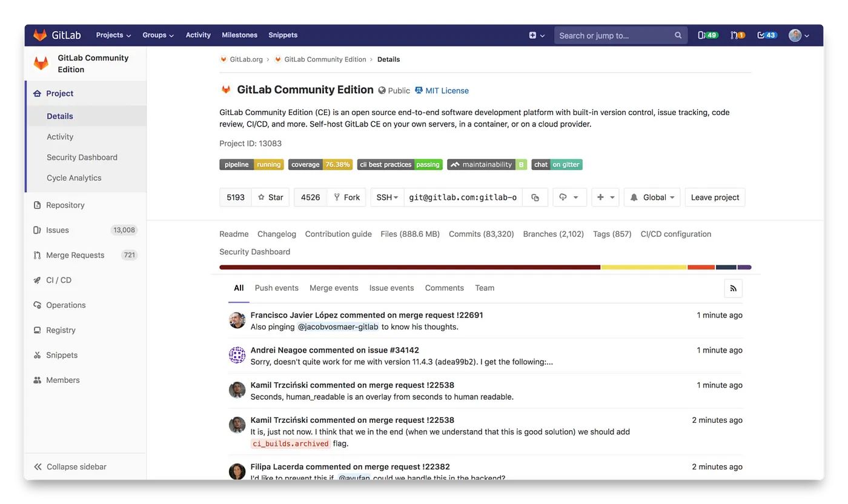
Task: Click the GitLab fox logo in navbar
Action: click(x=39, y=35)
